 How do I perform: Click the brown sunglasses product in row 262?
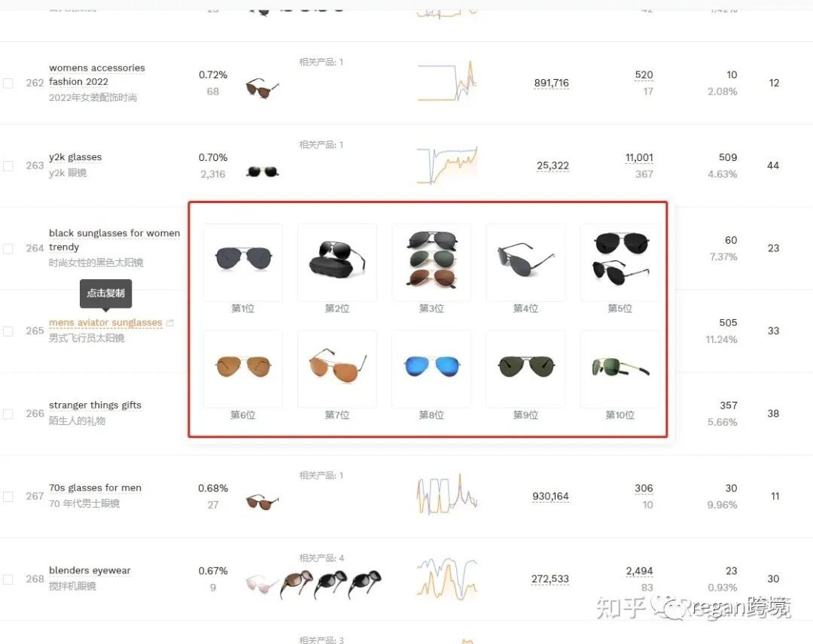point(262,87)
